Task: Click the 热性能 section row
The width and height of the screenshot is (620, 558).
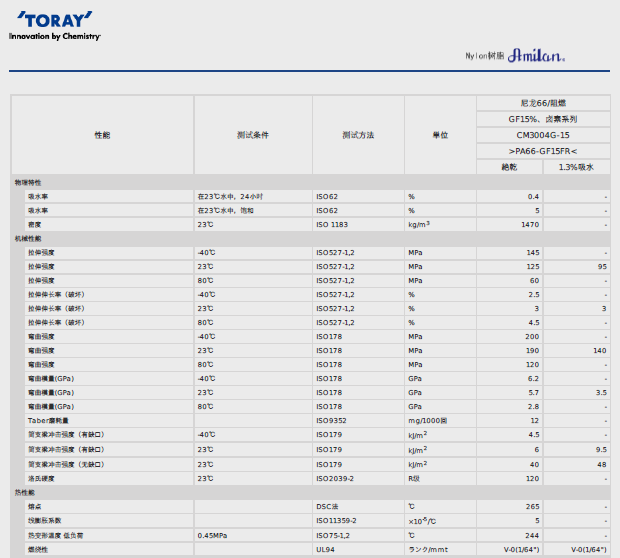Action: (x=24, y=493)
